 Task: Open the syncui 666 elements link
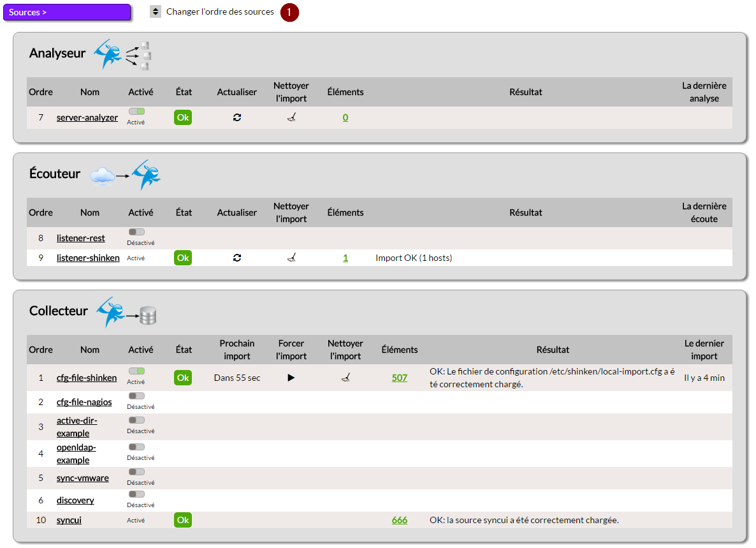click(400, 520)
